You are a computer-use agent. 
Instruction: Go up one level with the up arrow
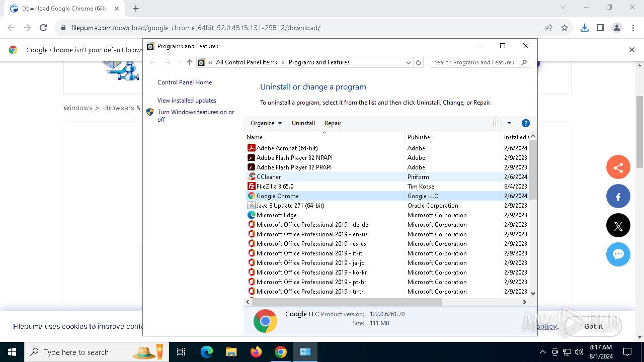189,62
